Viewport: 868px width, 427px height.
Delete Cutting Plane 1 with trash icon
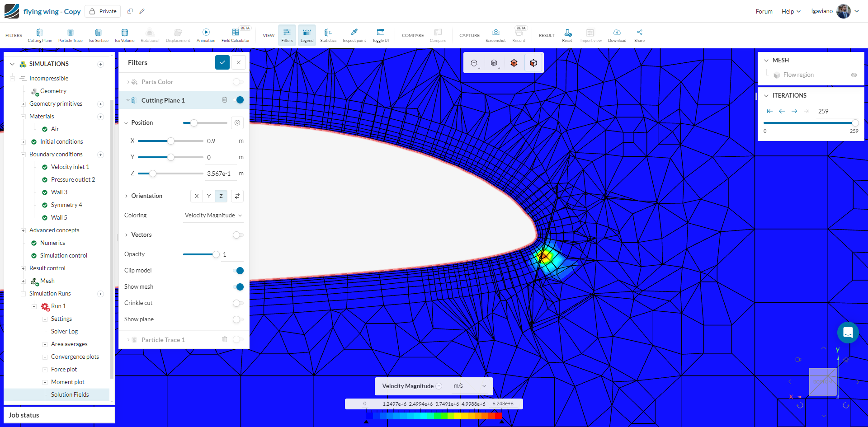pos(225,100)
